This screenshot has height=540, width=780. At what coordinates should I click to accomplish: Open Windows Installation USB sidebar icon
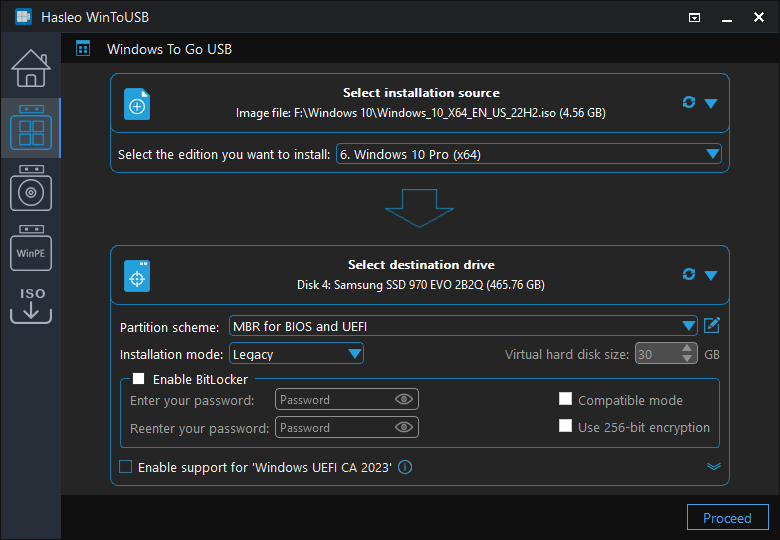pyautogui.click(x=31, y=188)
